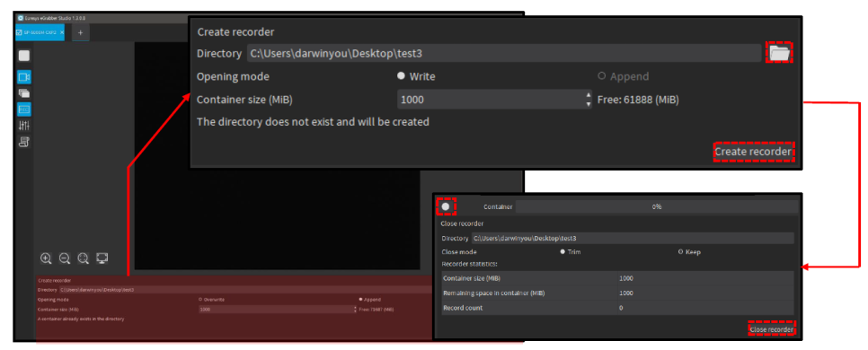Click the 'Free: 73687 (MiB)' text
The height and width of the screenshot is (350, 868).
coord(376,309)
